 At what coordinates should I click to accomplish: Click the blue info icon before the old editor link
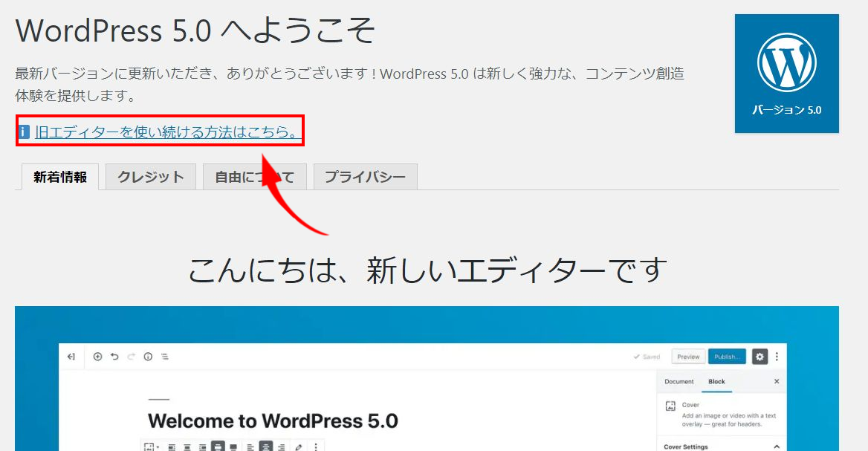pyautogui.click(x=24, y=132)
